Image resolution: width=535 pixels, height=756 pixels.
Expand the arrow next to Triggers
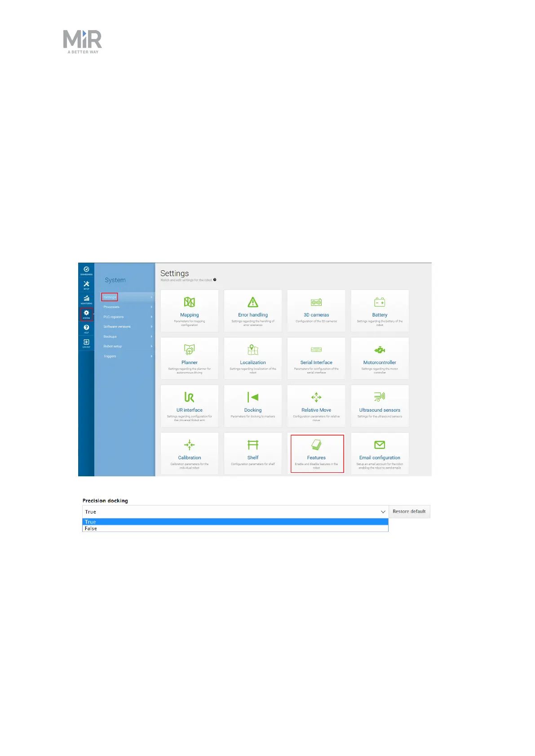tap(152, 356)
